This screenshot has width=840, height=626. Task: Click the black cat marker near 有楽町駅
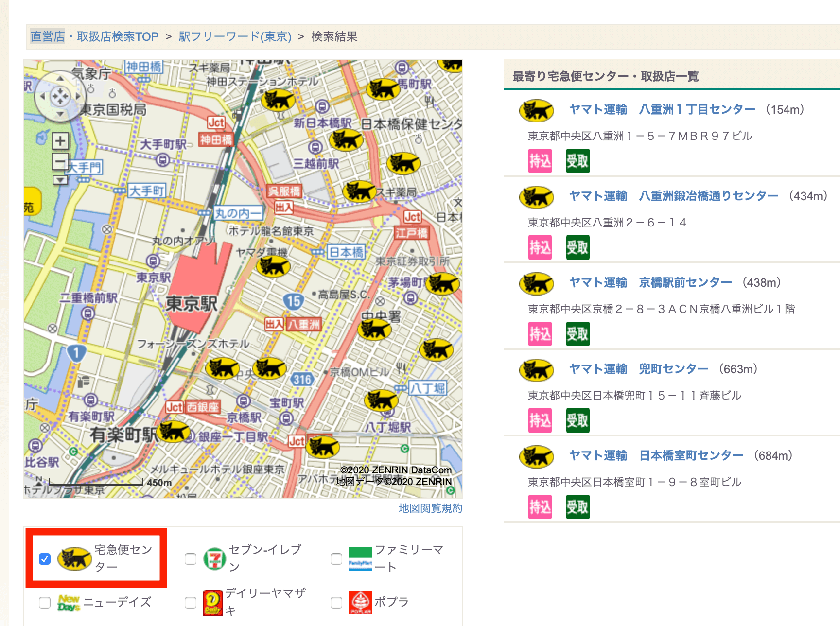tap(174, 432)
